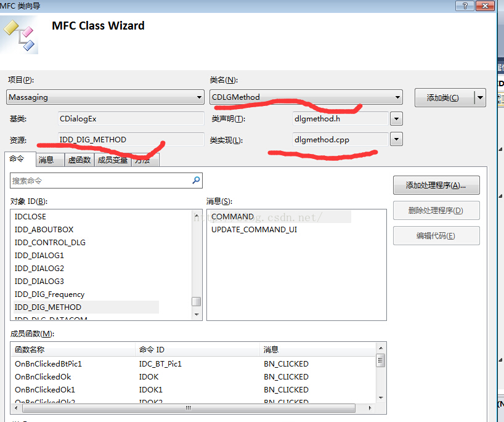Click the search magnifier icon in command search

pyautogui.click(x=196, y=181)
